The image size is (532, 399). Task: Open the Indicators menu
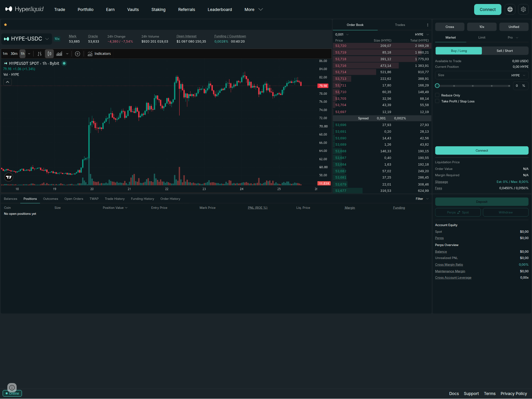pos(99,54)
